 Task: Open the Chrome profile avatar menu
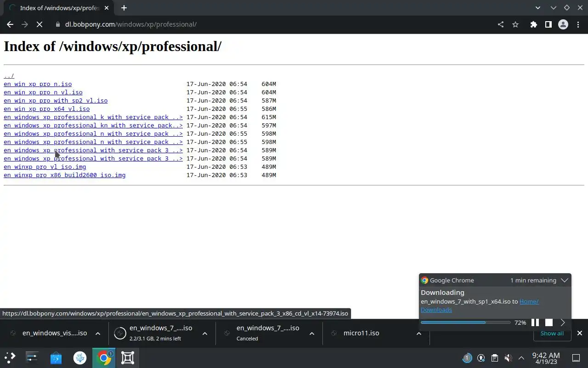coord(563,24)
